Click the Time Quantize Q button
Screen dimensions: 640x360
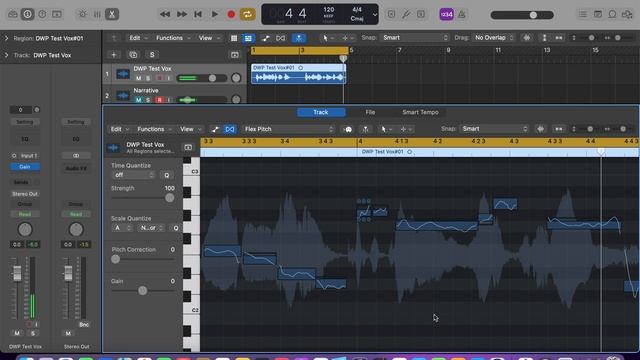tap(167, 175)
